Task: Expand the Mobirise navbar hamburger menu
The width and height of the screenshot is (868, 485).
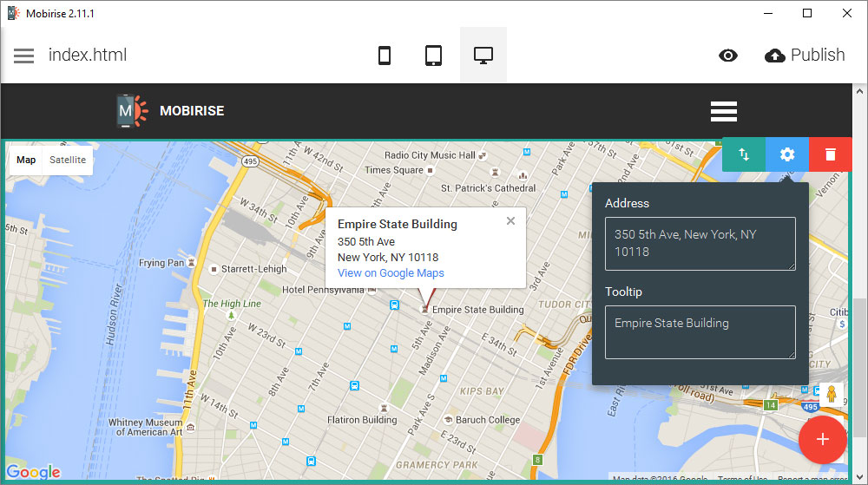Action: (x=723, y=111)
